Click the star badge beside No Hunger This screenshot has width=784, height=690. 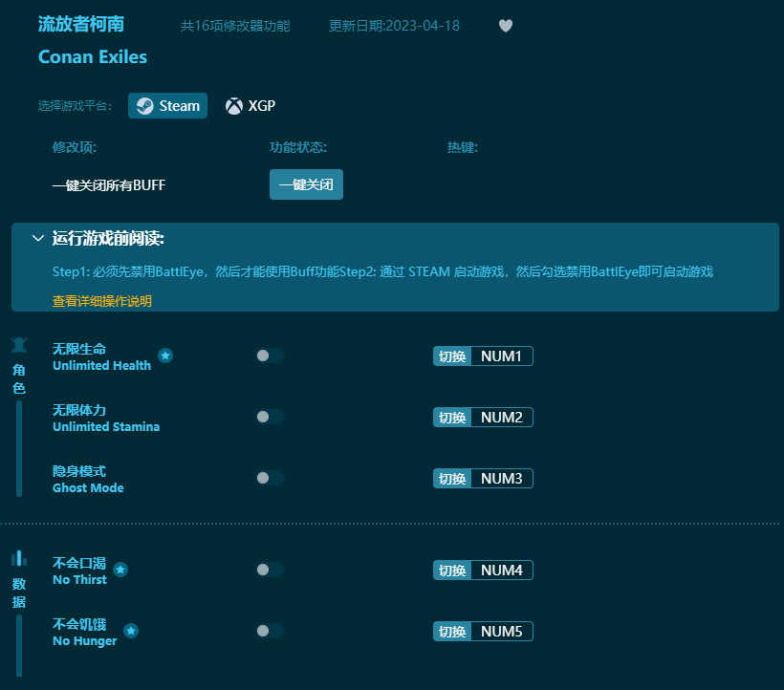(131, 631)
